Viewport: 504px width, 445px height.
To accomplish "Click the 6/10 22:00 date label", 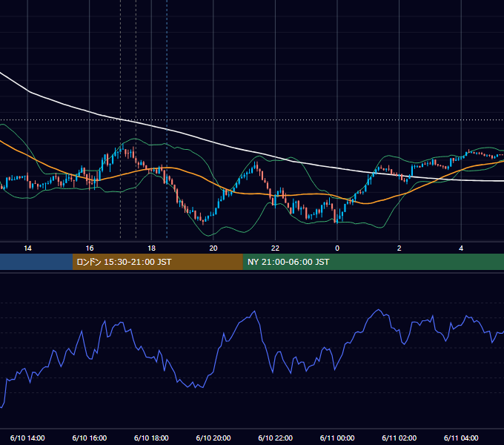I will (x=275, y=438).
